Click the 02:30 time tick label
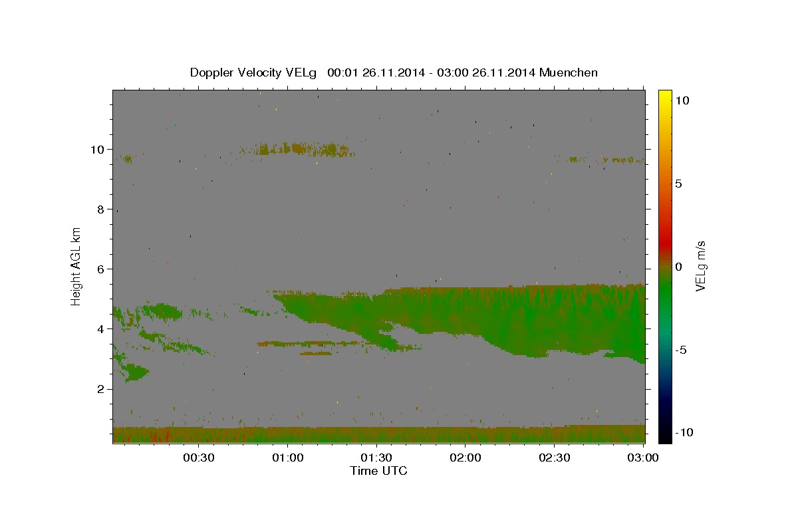 555,458
